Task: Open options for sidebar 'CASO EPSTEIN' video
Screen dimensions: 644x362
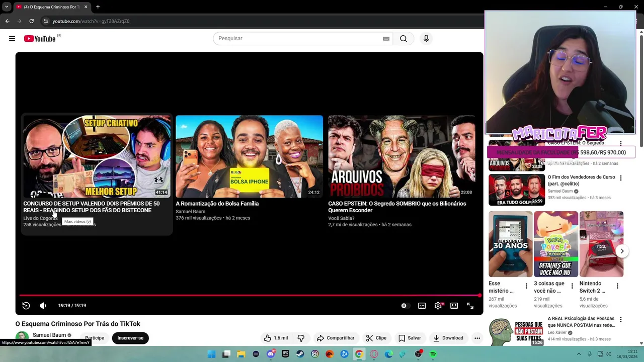Action: (620, 144)
